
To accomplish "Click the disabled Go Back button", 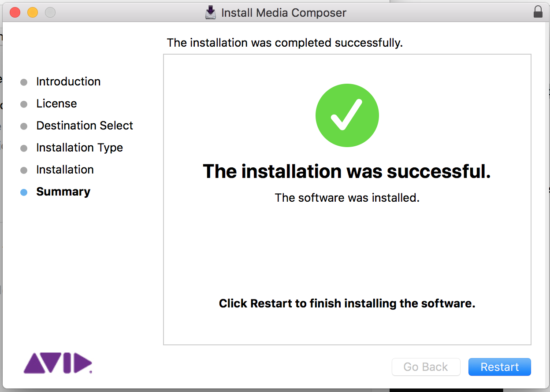I will coord(426,367).
